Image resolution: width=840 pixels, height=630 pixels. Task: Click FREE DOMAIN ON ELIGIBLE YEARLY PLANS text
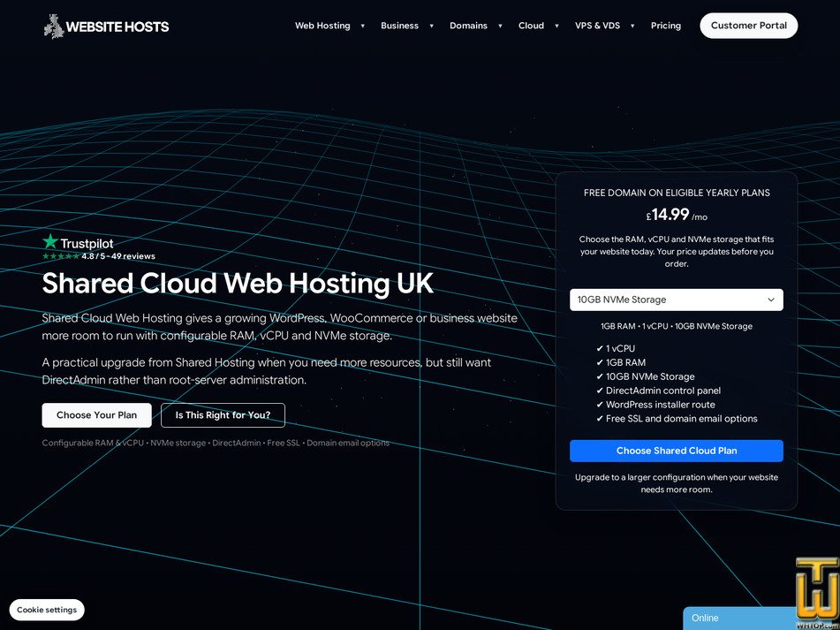click(x=677, y=193)
